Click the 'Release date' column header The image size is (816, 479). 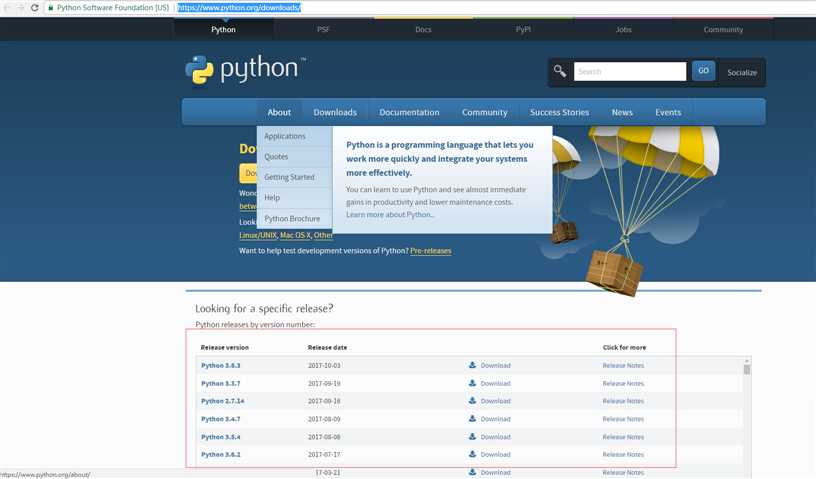pos(327,347)
